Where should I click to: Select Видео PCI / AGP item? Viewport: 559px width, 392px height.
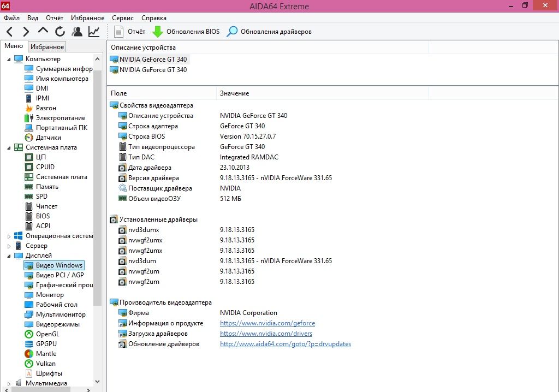(x=54, y=275)
